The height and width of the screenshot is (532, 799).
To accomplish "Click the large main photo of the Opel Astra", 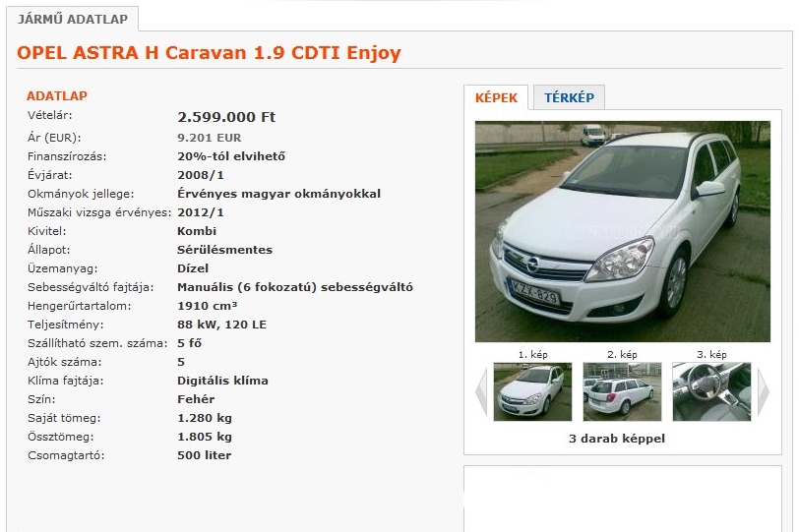I will (623, 231).
